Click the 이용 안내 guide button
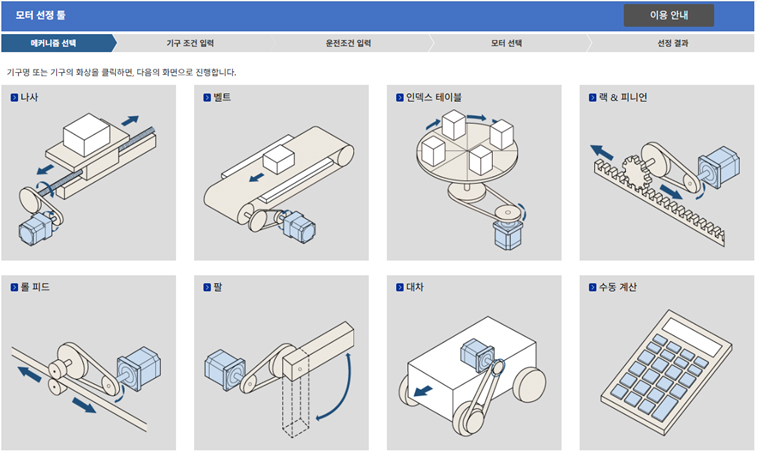The width and height of the screenshot is (757, 453). pos(669,15)
